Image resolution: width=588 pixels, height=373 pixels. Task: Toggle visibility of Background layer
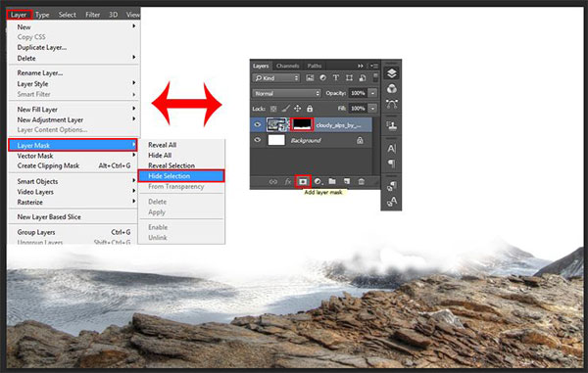pos(258,140)
